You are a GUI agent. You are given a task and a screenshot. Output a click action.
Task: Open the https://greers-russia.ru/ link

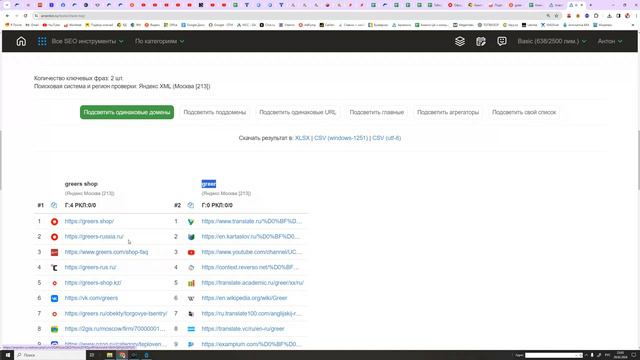(94, 237)
